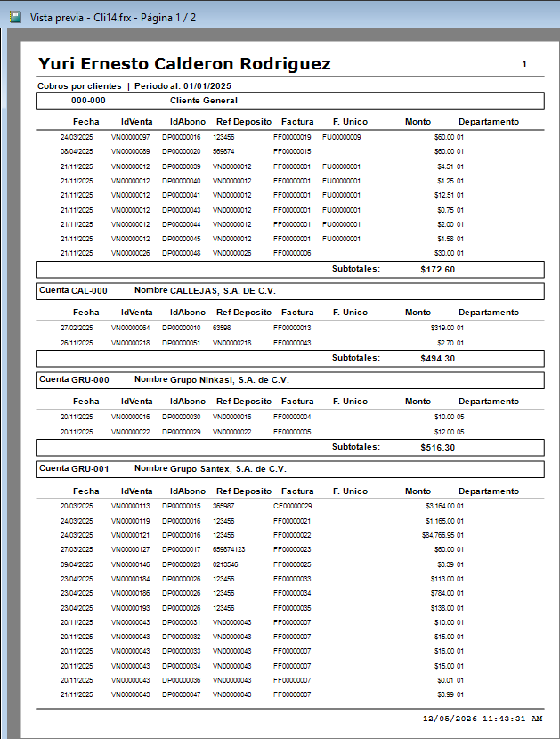Click subtotal amount '$494.30'
This screenshot has width=560, height=739.
[437, 359]
